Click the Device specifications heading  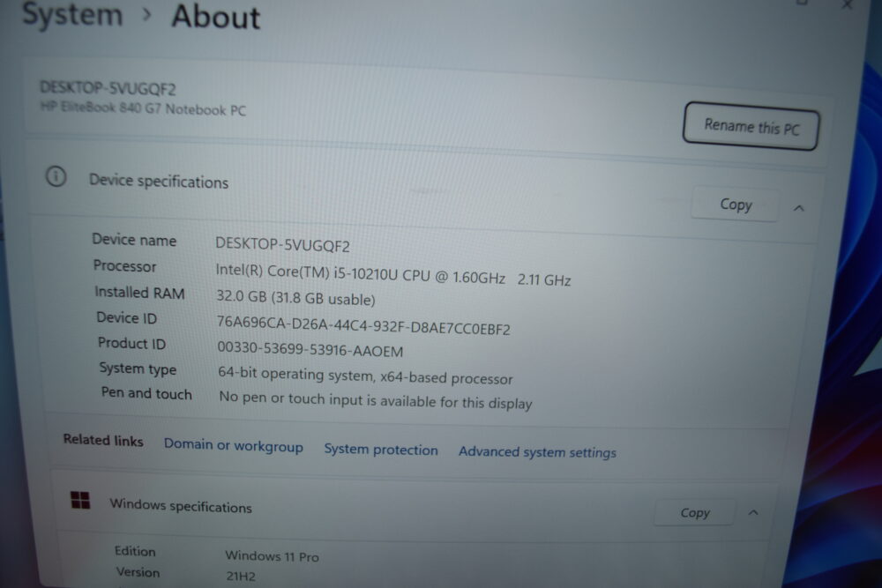click(x=159, y=181)
